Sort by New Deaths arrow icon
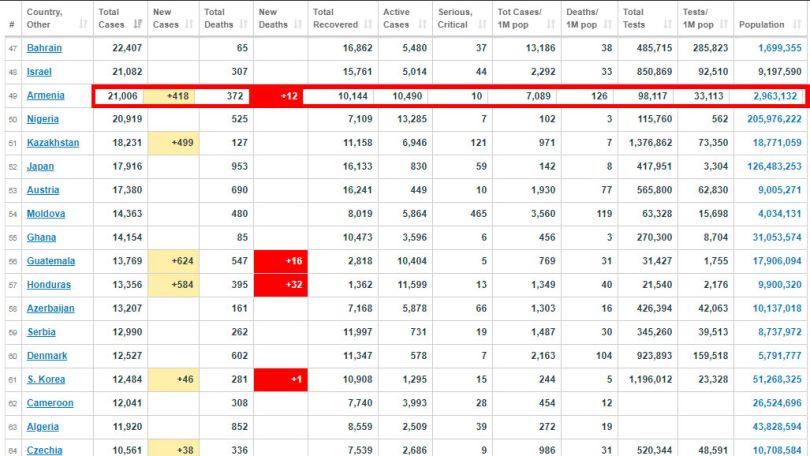The width and height of the screenshot is (810, 456). 298,24
